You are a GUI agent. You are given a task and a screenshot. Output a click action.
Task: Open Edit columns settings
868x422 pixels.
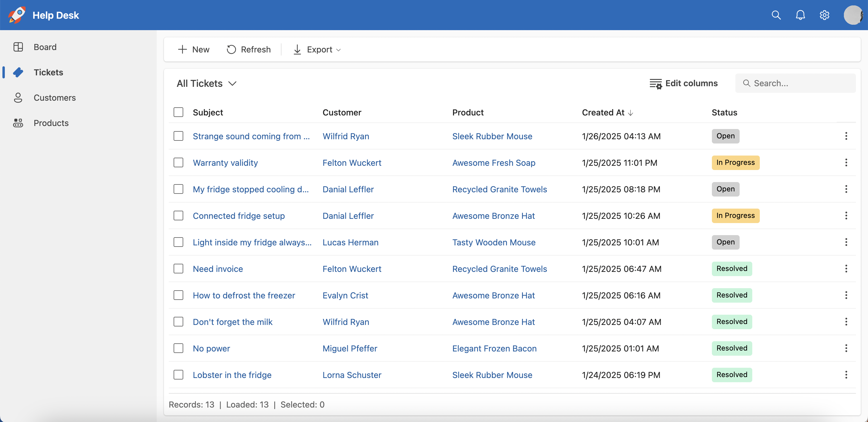[683, 83]
